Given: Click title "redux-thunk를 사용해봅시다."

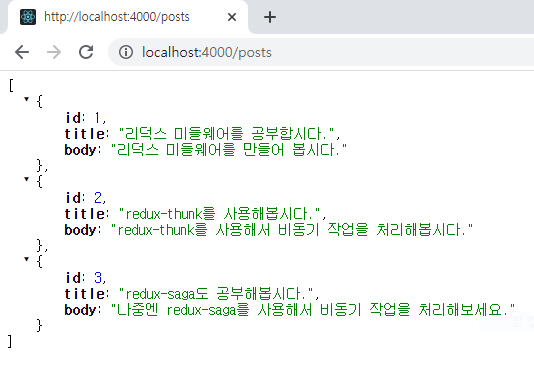Looking at the screenshot, I should pyautogui.click(x=220, y=214).
